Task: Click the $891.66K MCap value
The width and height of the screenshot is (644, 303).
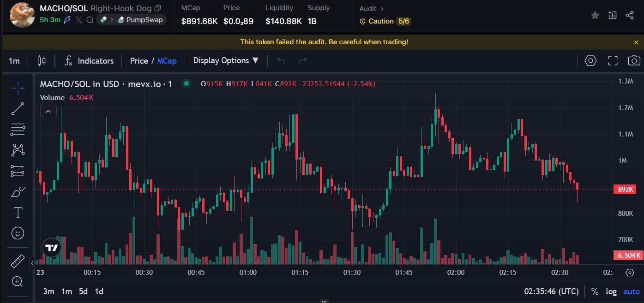Action: (x=199, y=21)
